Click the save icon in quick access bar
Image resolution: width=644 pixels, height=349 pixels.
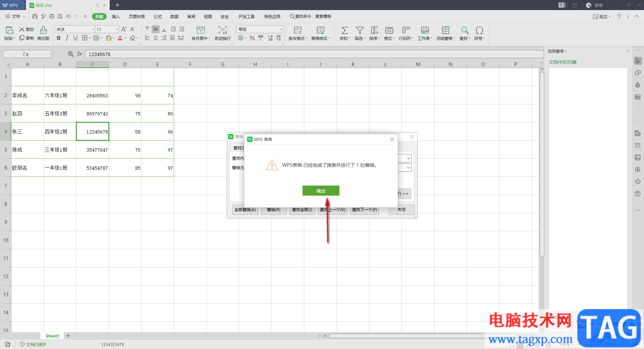35,16
